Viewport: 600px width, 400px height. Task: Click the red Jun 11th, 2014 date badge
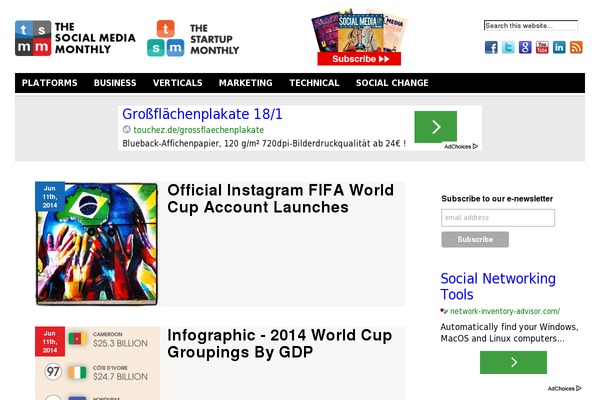coord(50,341)
